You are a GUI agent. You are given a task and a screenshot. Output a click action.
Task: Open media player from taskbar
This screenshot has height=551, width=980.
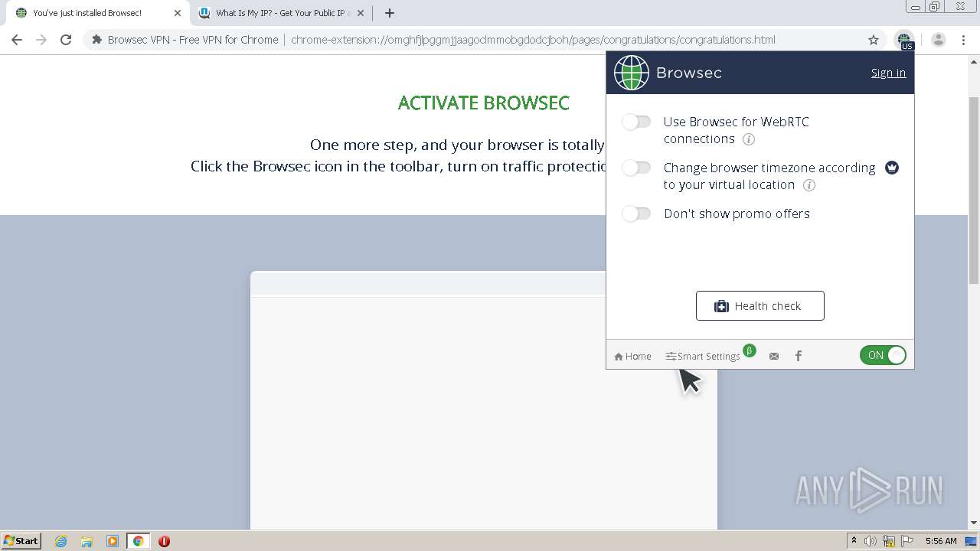pos(113,541)
